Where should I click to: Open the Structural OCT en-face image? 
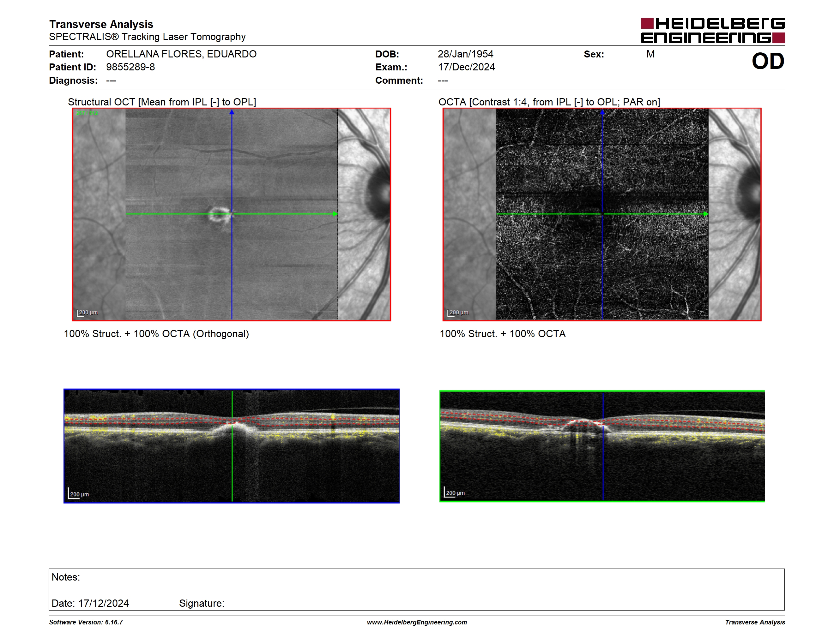pyautogui.click(x=232, y=214)
